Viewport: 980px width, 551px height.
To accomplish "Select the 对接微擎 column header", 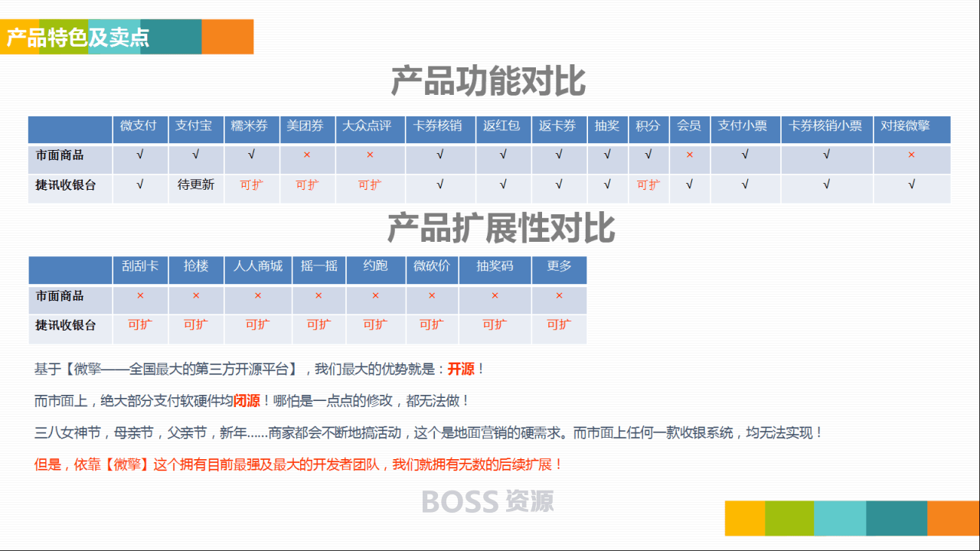I will pyautogui.click(x=912, y=129).
